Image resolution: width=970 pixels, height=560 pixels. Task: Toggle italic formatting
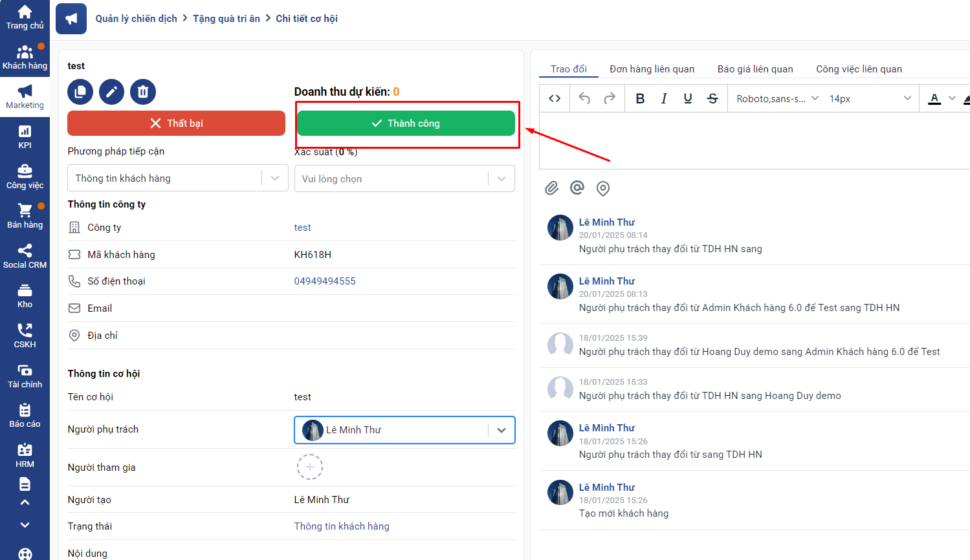click(664, 98)
